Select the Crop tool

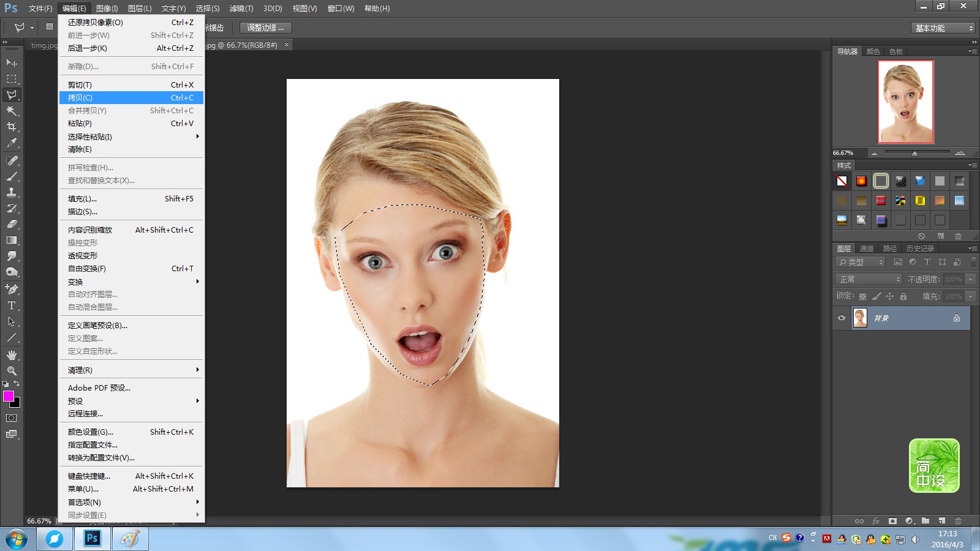click(12, 127)
